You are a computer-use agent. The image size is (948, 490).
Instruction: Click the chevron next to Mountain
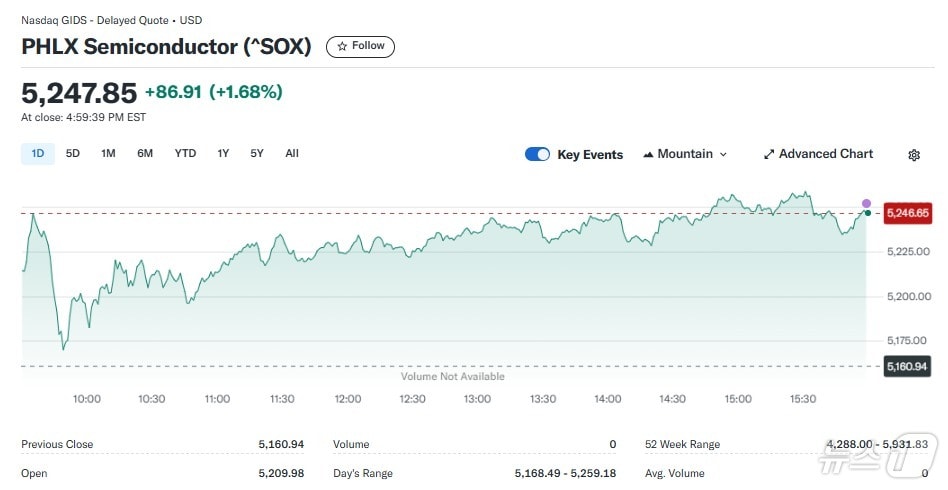coord(723,155)
